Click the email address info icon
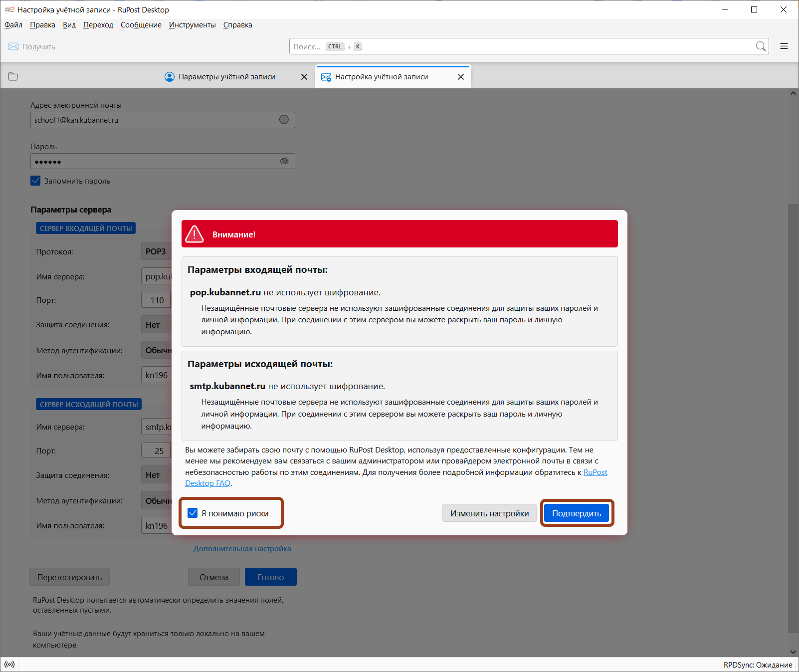The height and width of the screenshot is (672, 799). tap(284, 120)
